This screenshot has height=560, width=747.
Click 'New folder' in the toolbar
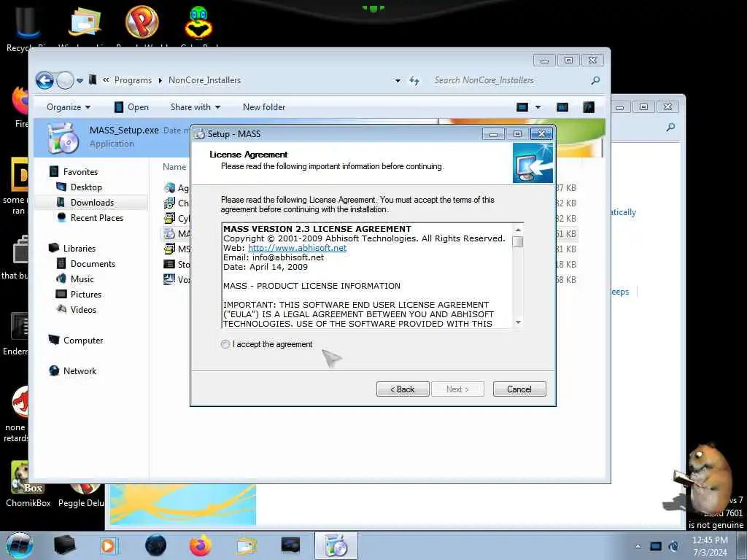point(264,107)
